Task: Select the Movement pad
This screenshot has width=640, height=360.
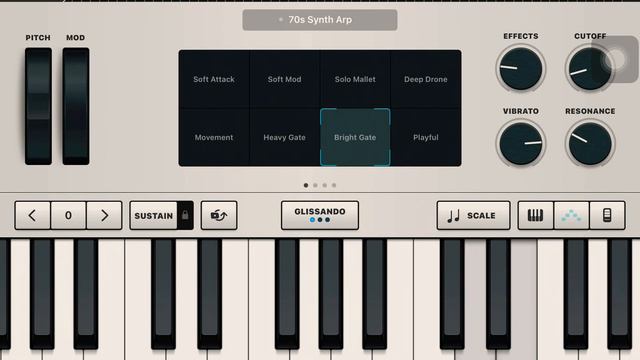Action: click(x=214, y=138)
